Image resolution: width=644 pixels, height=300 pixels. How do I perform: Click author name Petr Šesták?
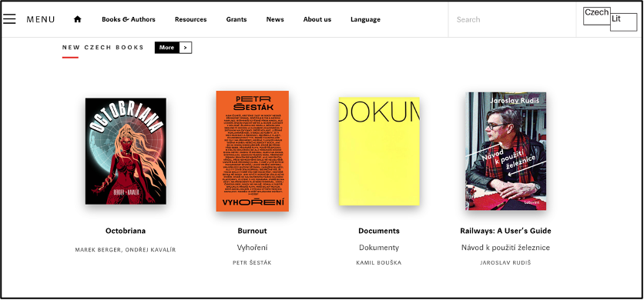pos(252,262)
